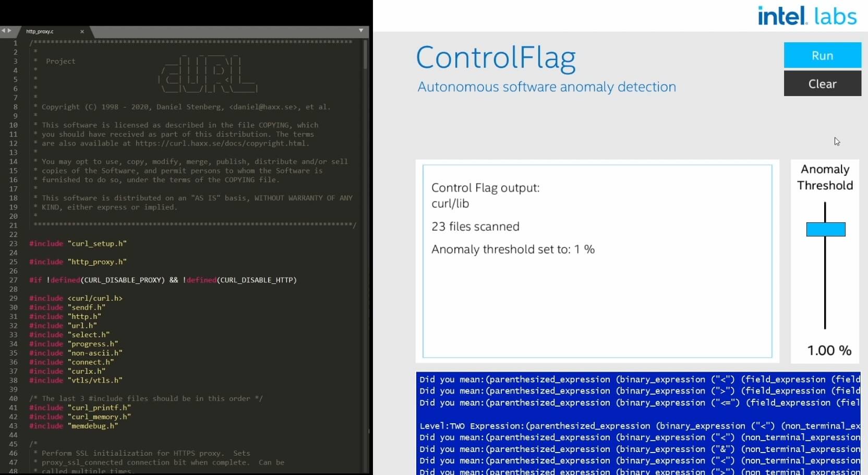Click the '1.00 %' threshold value
The width and height of the screenshot is (868, 475).
829,350
